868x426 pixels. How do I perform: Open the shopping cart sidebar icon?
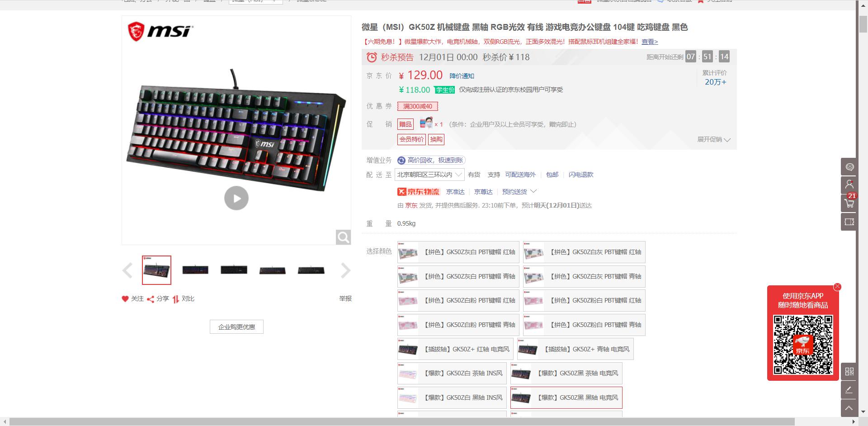click(x=849, y=203)
